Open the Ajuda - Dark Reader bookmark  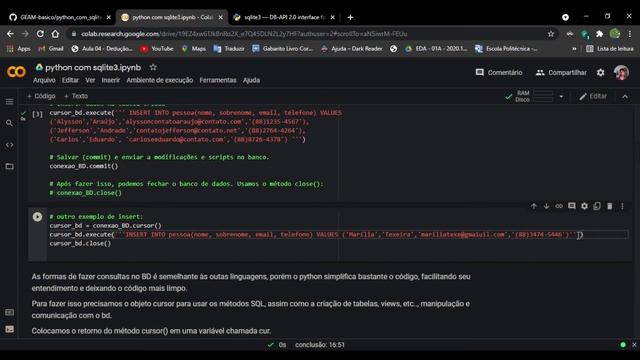[x=351, y=49]
